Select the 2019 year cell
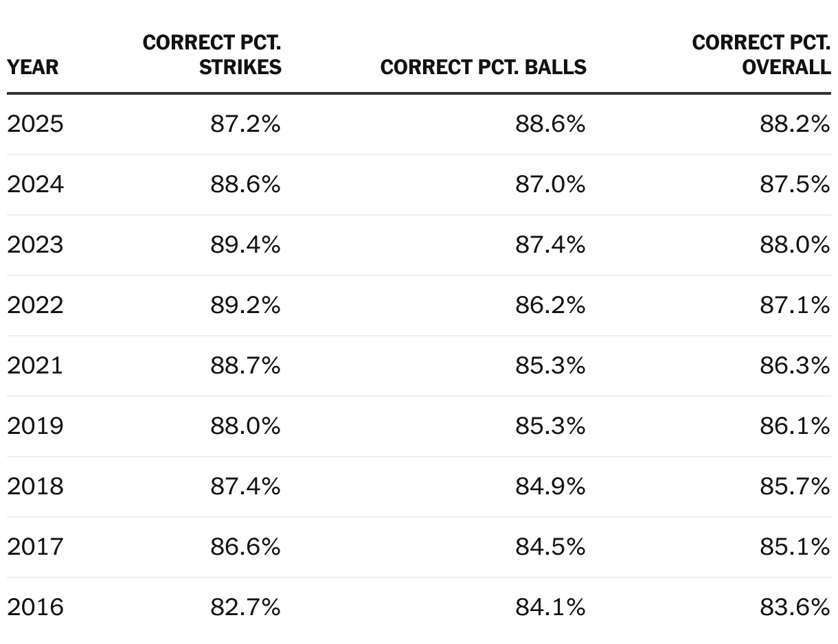Image resolution: width=838 pixels, height=644 pixels. (35, 426)
